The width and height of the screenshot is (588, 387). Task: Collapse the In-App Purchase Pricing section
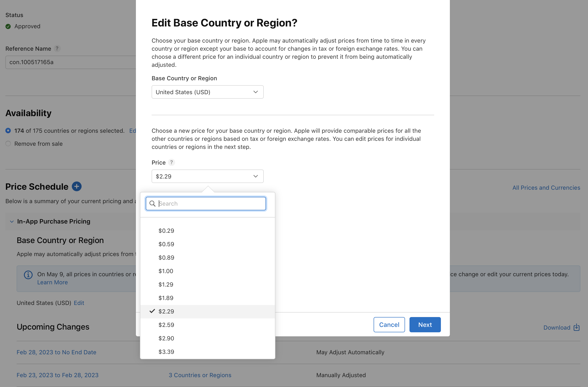[11, 222]
